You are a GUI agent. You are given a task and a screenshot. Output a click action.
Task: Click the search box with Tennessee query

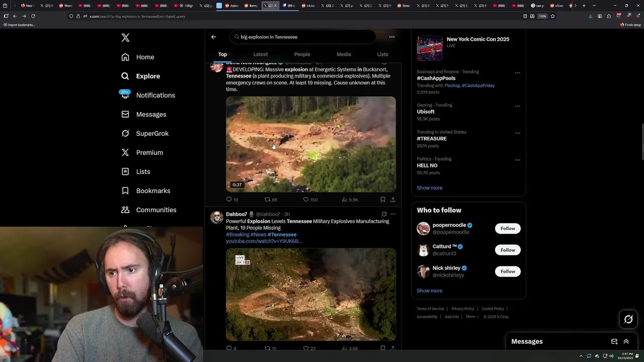pyautogui.click(x=303, y=37)
